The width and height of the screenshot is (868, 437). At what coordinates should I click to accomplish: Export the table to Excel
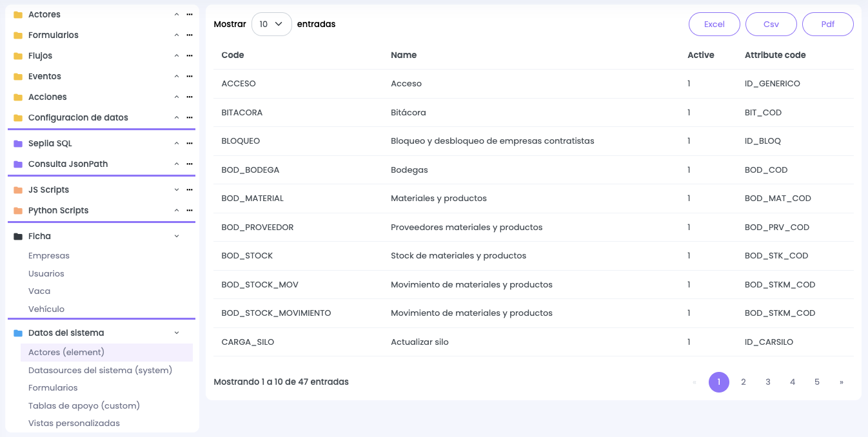(715, 24)
